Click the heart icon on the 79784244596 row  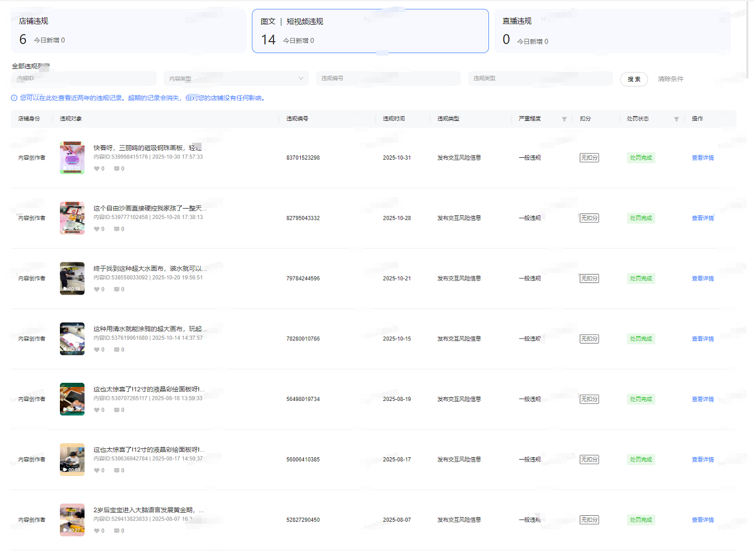[x=96, y=290]
